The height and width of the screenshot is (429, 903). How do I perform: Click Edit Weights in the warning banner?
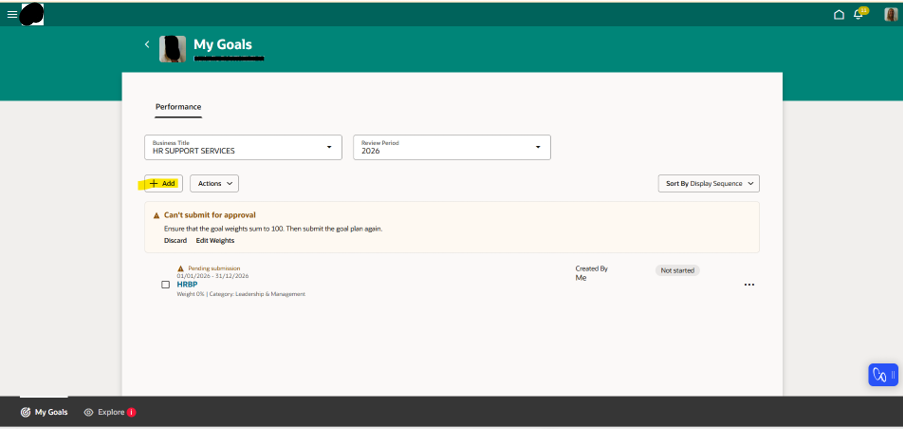pos(215,241)
